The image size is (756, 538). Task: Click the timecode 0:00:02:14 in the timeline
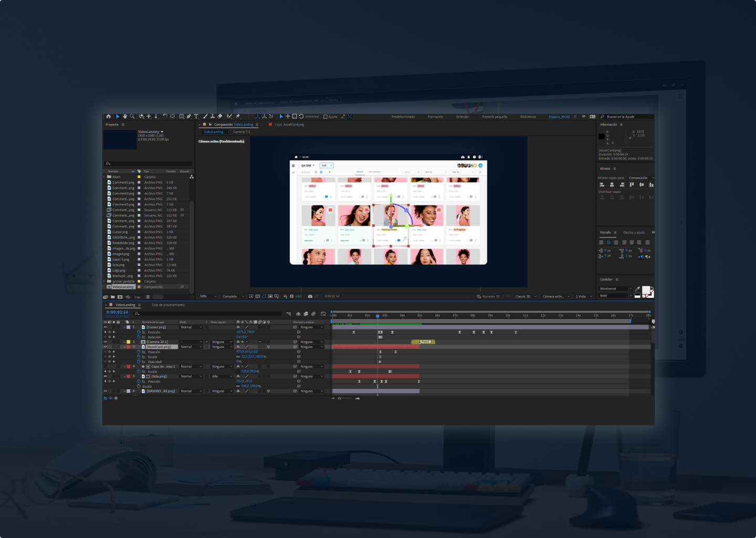click(x=117, y=313)
